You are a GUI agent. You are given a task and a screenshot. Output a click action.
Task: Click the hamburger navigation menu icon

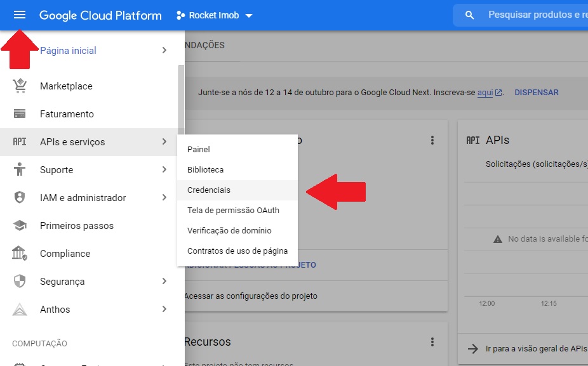coord(20,15)
